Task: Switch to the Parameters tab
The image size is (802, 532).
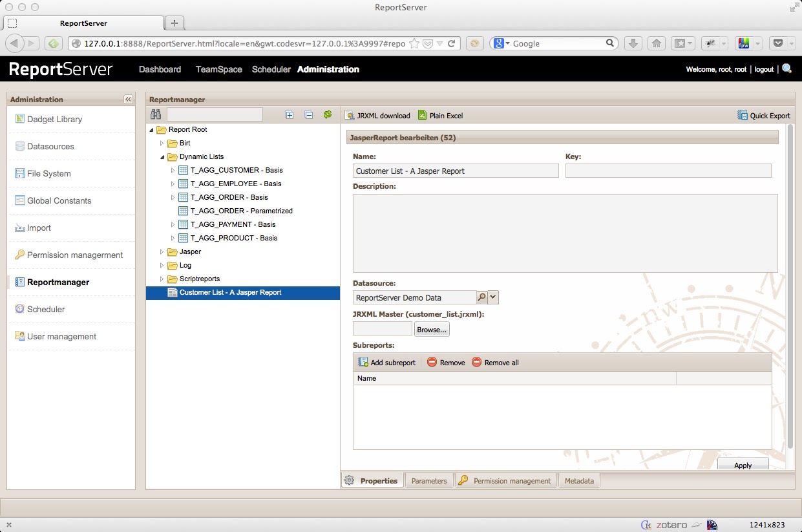Action: (x=429, y=481)
